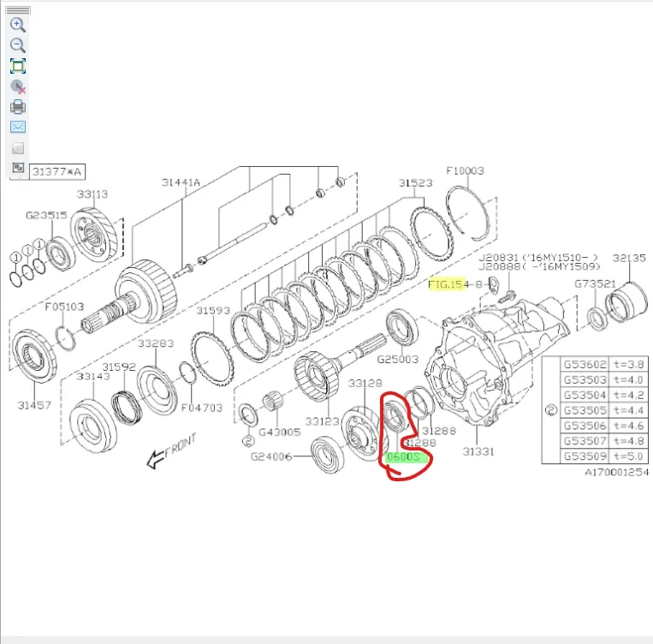Select part callout F05103
Image resolution: width=653 pixels, height=644 pixels.
(x=64, y=307)
